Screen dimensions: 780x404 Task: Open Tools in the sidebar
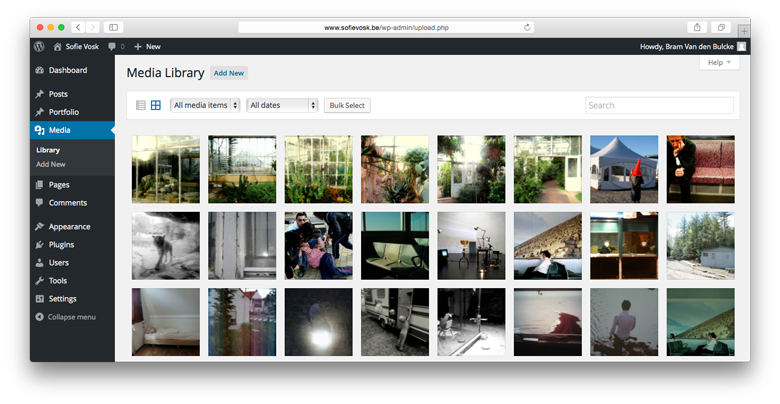click(x=72, y=281)
